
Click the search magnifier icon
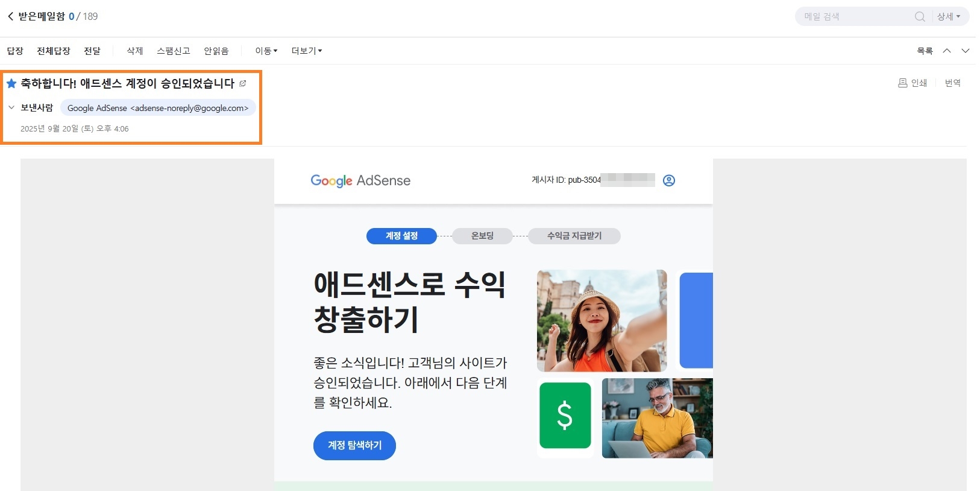pos(920,16)
